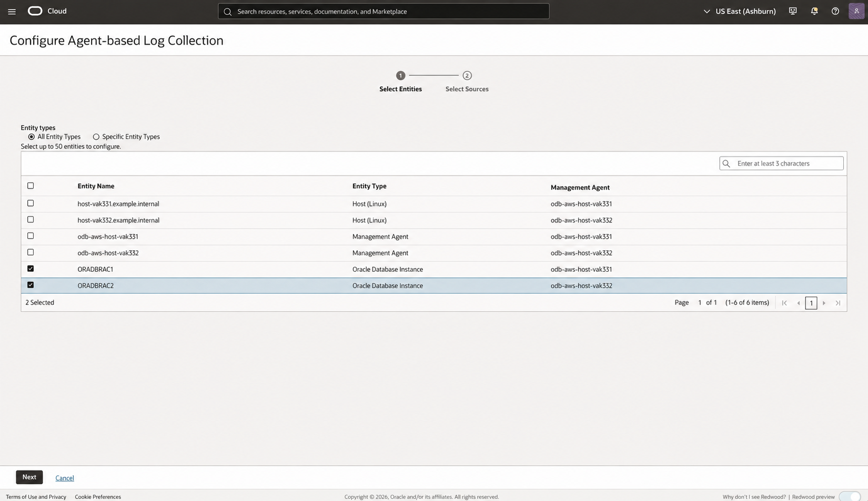Click the current page number box
868x501 pixels.
811,303
